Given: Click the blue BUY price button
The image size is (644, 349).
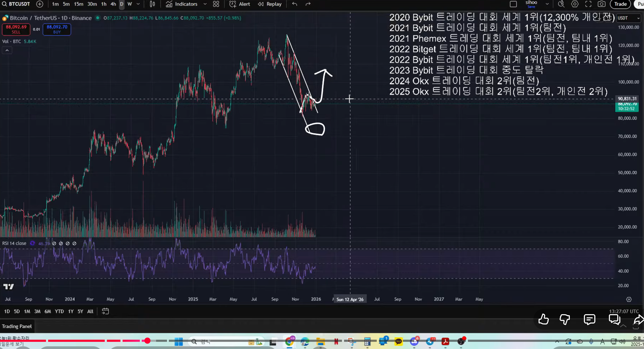Looking at the screenshot, I should tap(57, 29).
